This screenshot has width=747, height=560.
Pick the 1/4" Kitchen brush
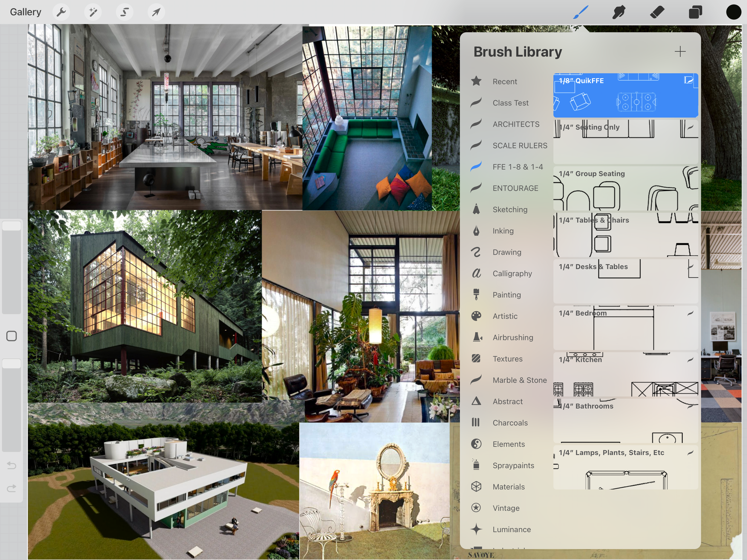pos(625,374)
